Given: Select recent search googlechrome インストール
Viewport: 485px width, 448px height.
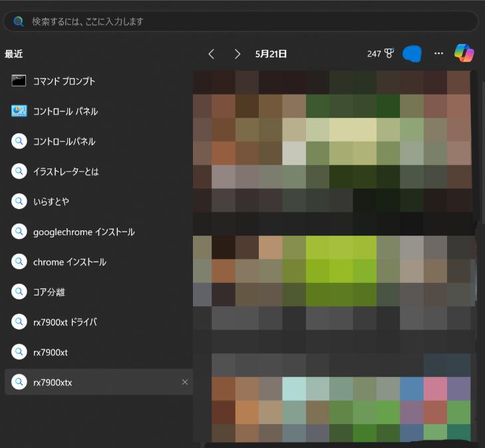Looking at the screenshot, I should pyautogui.click(x=98, y=232).
